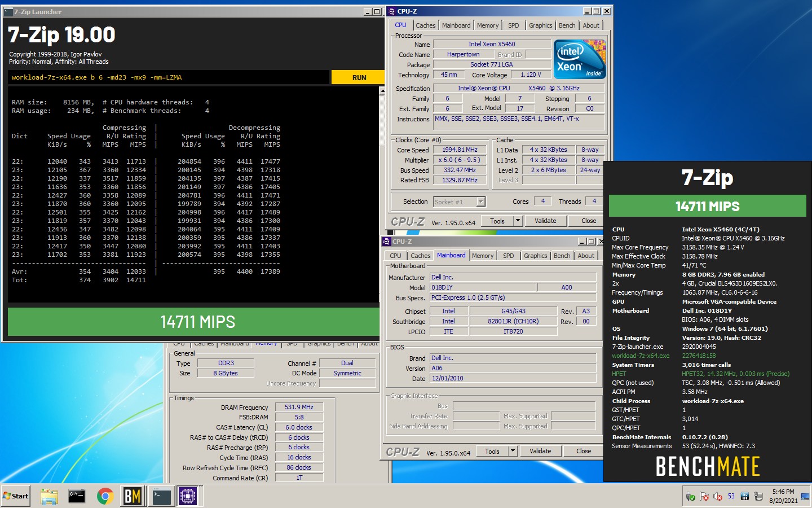Click the motherboard Model value '018D1Y'
The width and height of the screenshot is (812, 508).
483,287
